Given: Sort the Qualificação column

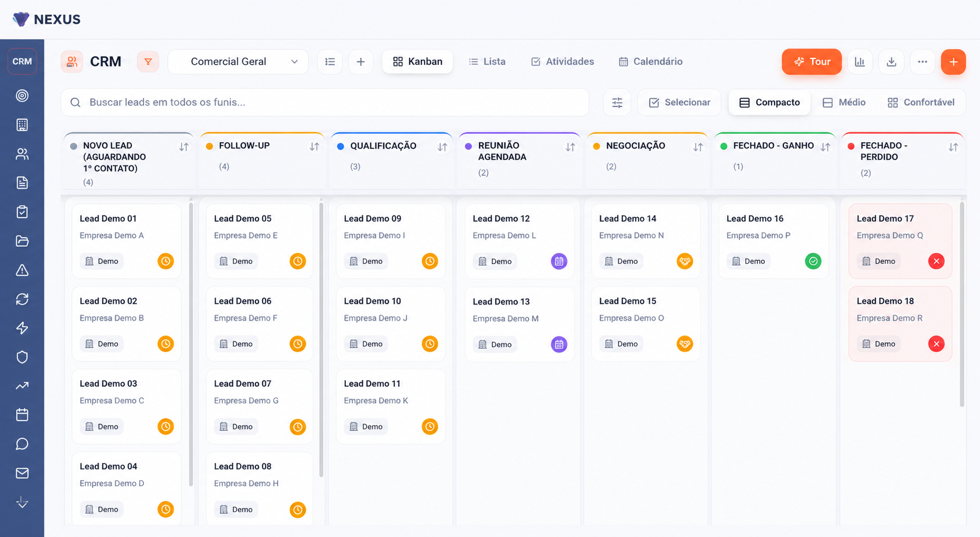Looking at the screenshot, I should tap(443, 147).
